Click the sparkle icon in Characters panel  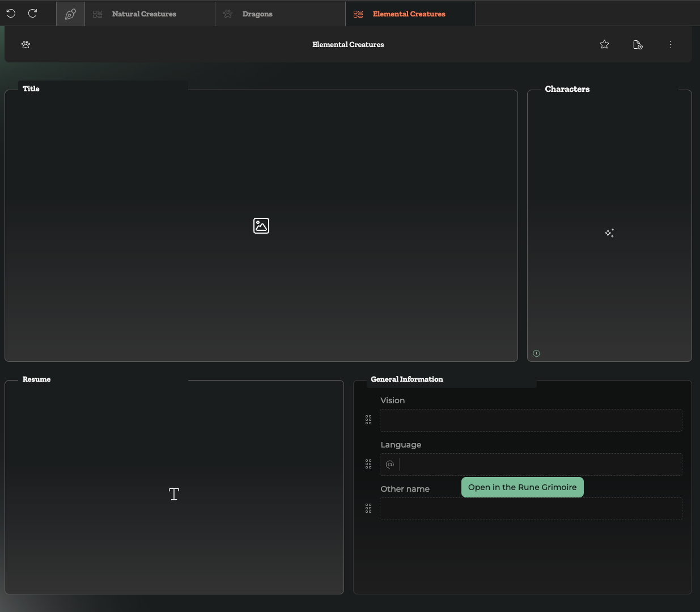pyautogui.click(x=609, y=233)
